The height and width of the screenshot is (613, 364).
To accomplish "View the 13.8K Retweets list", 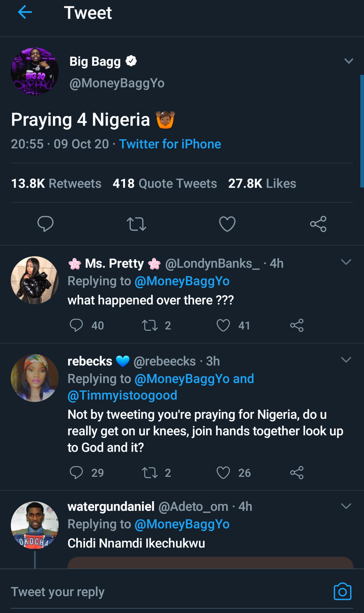I will 56,184.
